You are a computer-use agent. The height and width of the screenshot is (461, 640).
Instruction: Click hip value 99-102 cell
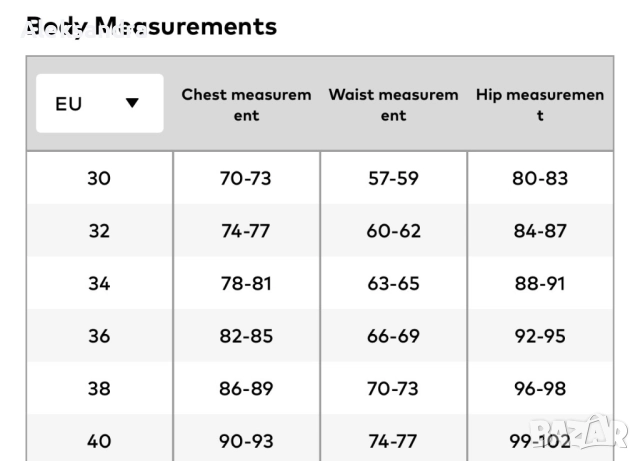tap(540, 440)
